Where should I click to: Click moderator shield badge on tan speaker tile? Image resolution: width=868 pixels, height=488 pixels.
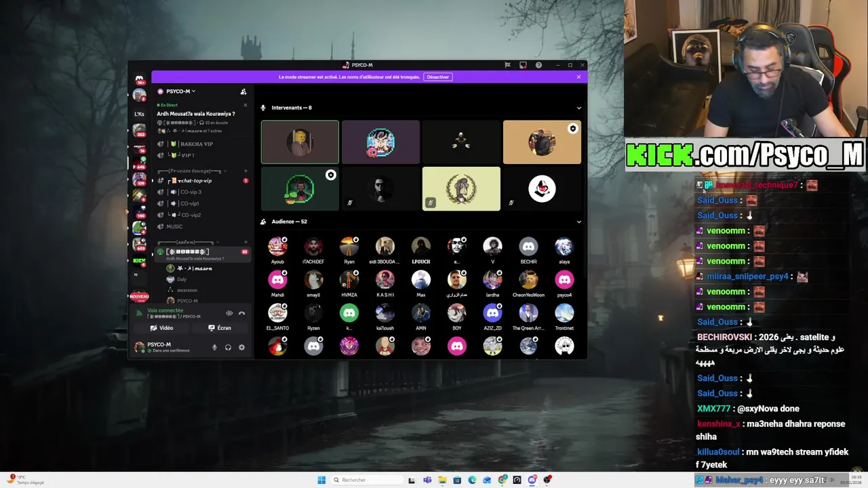(x=573, y=128)
